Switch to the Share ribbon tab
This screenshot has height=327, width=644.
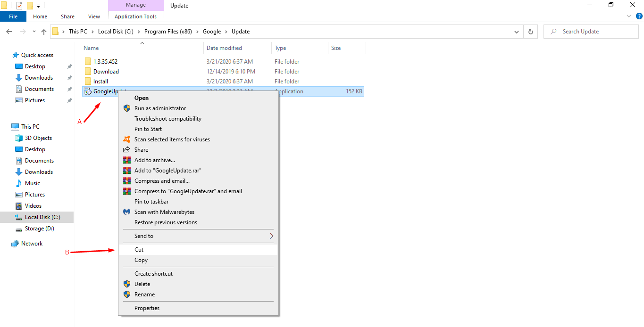coord(68,16)
